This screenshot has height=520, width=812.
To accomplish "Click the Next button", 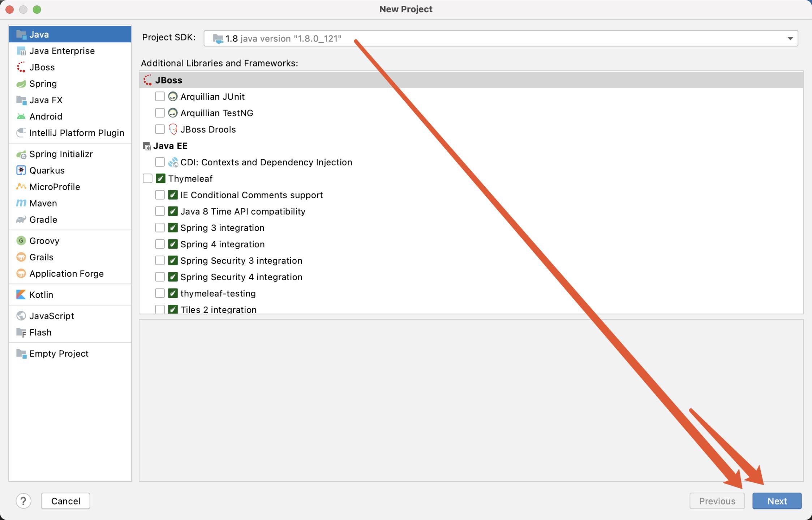I will (x=777, y=501).
